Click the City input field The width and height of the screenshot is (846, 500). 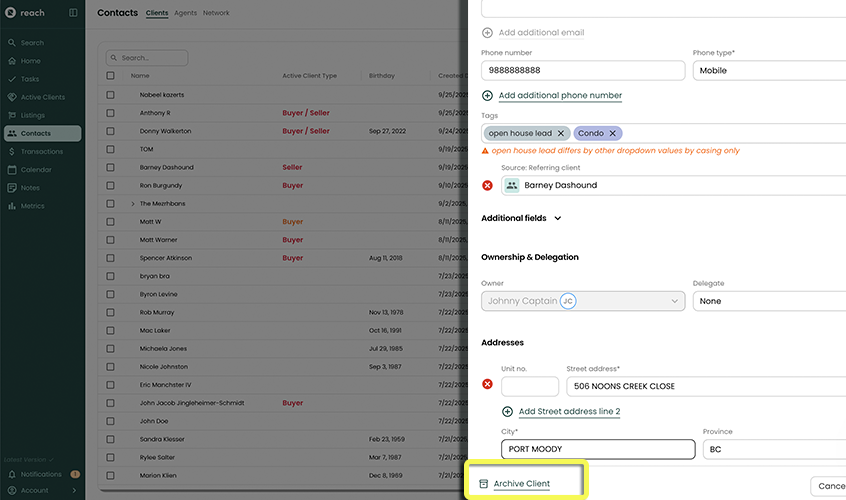[x=597, y=450]
